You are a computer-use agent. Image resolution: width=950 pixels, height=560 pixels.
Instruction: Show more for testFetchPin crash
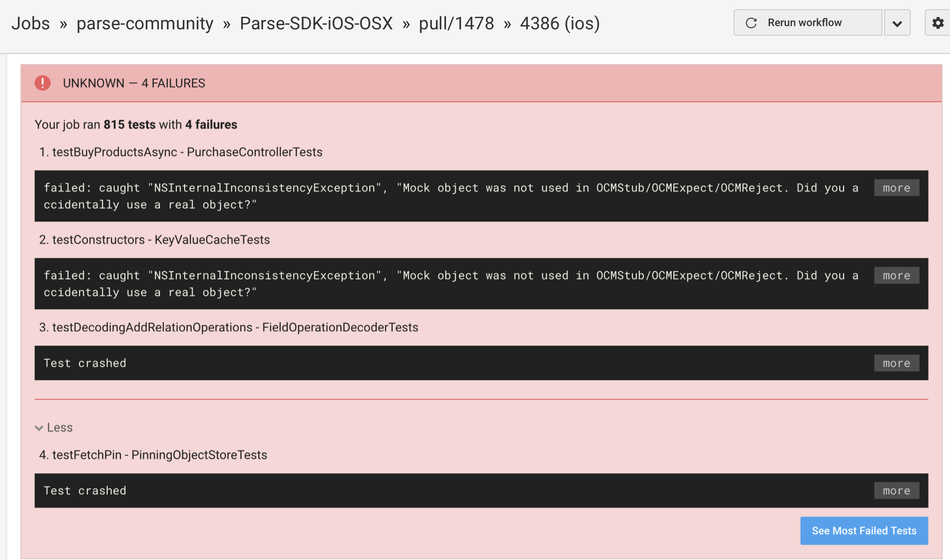(896, 491)
